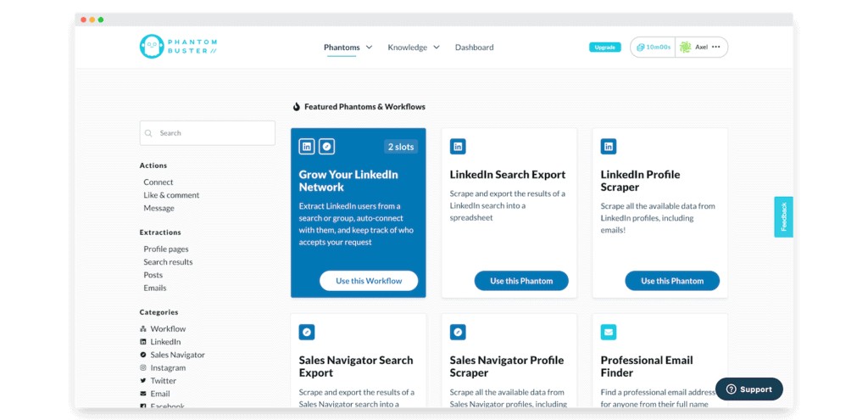Open the Knowledge navigation item
The width and height of the screenshot is (868, 420).
pos(408,48)
